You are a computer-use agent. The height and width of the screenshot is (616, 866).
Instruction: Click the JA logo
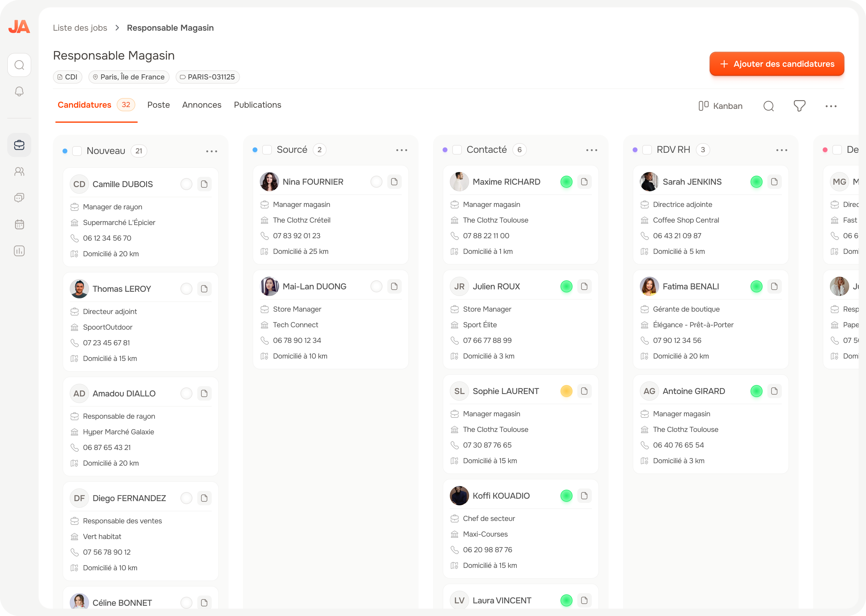click(x=19, y=26)
